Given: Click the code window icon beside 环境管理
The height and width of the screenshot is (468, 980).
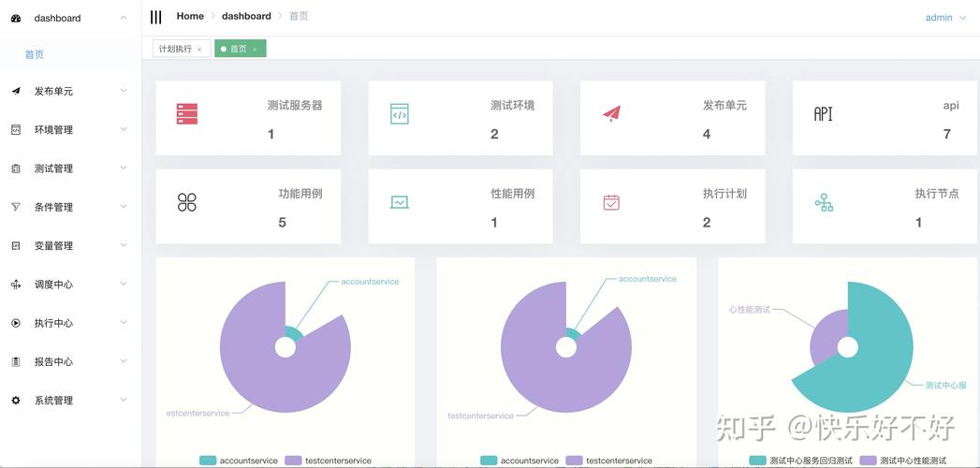Looking at the screenshot, I should click(16, 129).
